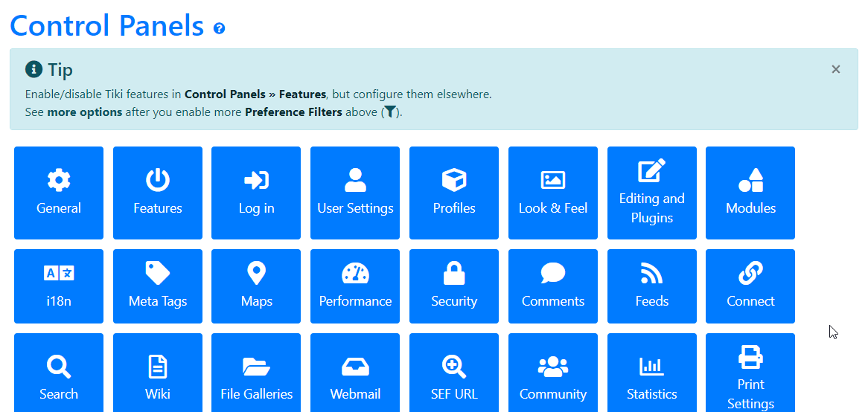Open the SEF URL panel
This screenshot has height=412, width=868.
(454, 373)
